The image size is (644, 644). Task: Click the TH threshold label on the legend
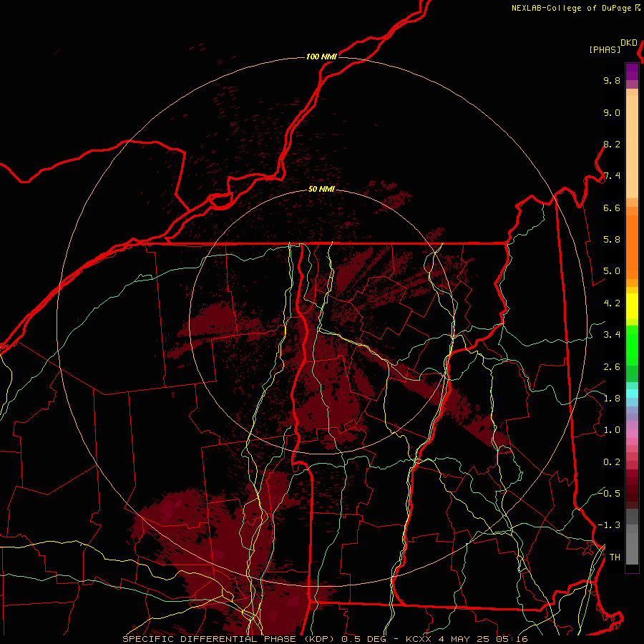[x=615, y=557]
